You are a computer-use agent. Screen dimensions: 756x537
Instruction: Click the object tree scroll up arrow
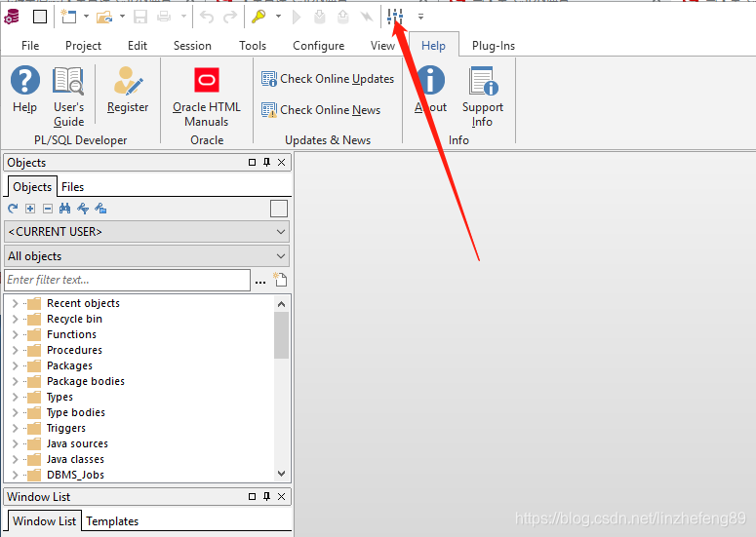[282, 304]
